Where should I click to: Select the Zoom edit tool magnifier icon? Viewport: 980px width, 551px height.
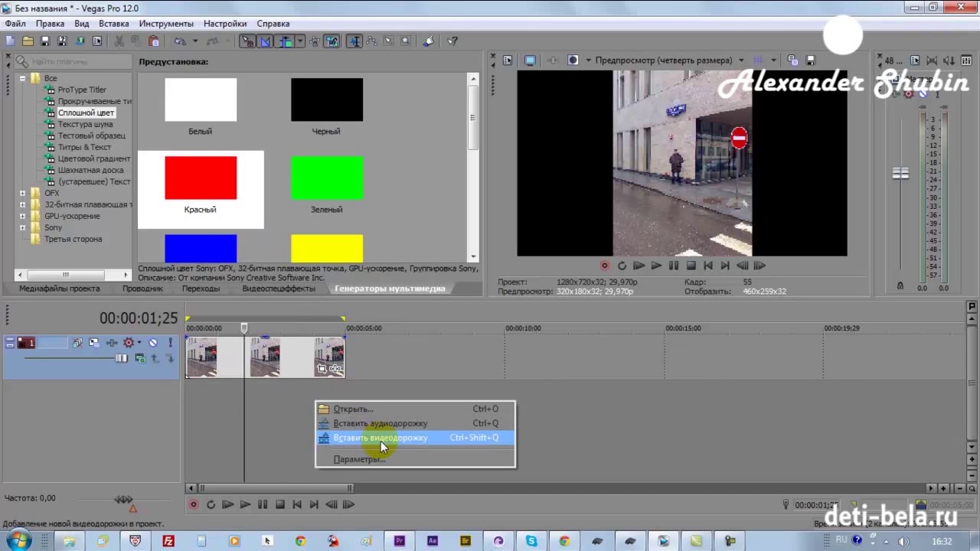click(405, 41)
